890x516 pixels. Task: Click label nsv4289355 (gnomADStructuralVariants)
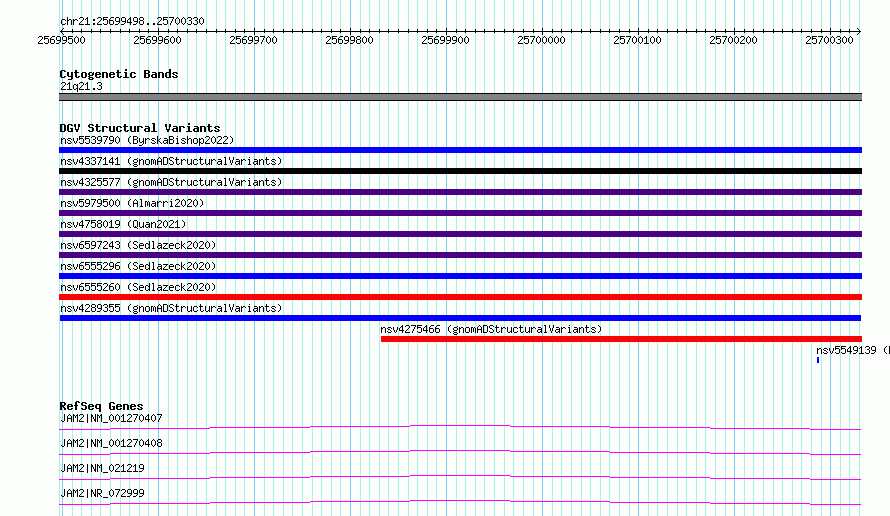tap(171, 308)
